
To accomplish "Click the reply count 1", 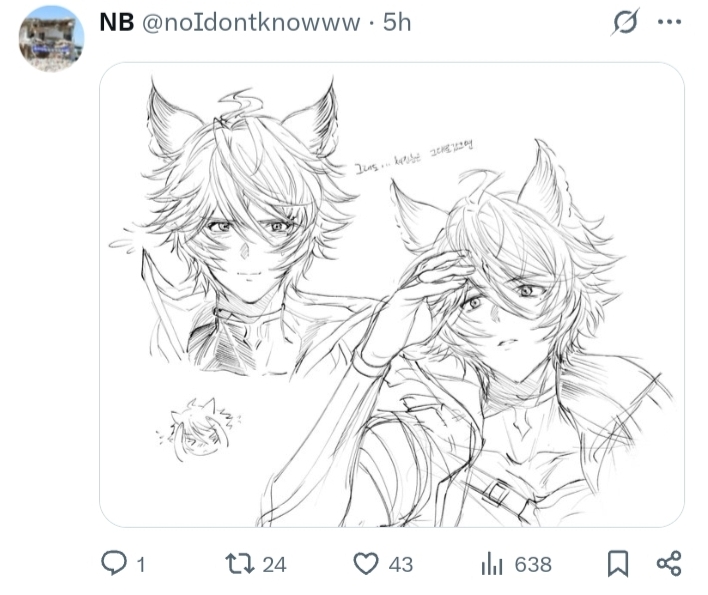I will (141, 565).
